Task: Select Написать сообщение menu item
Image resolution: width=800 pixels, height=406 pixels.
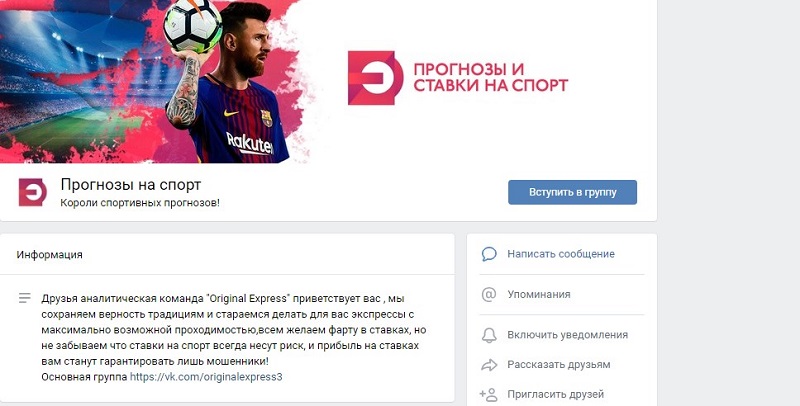Action: point(561,254)
